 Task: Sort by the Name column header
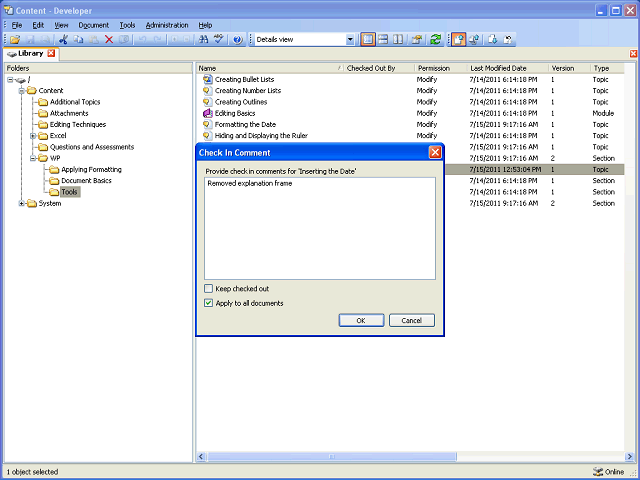coord(270,68)
